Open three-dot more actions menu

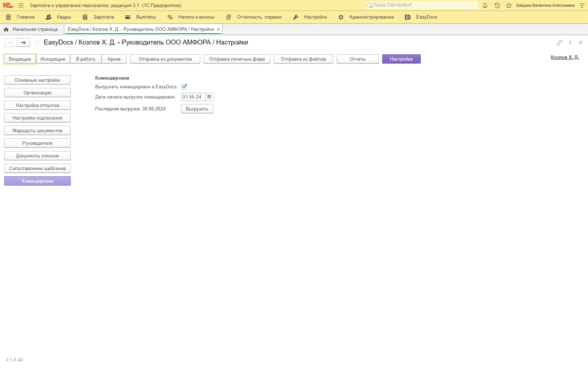(x=570, y=42)
